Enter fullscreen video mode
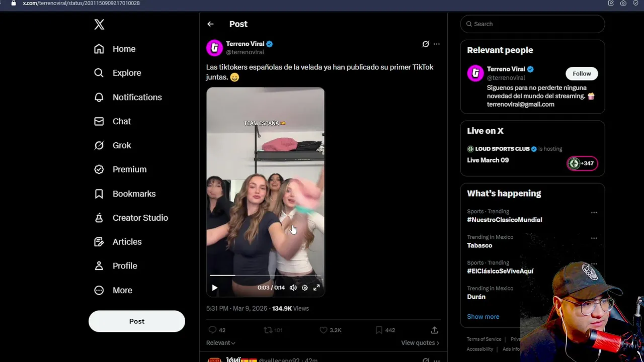 tap(316, 288)
